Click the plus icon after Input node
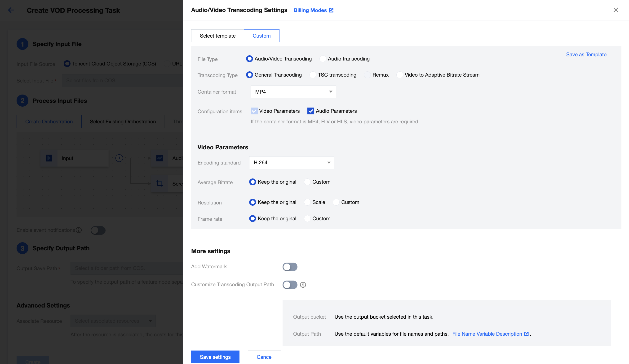The image size is (629, 364). (x=119, y=158)
